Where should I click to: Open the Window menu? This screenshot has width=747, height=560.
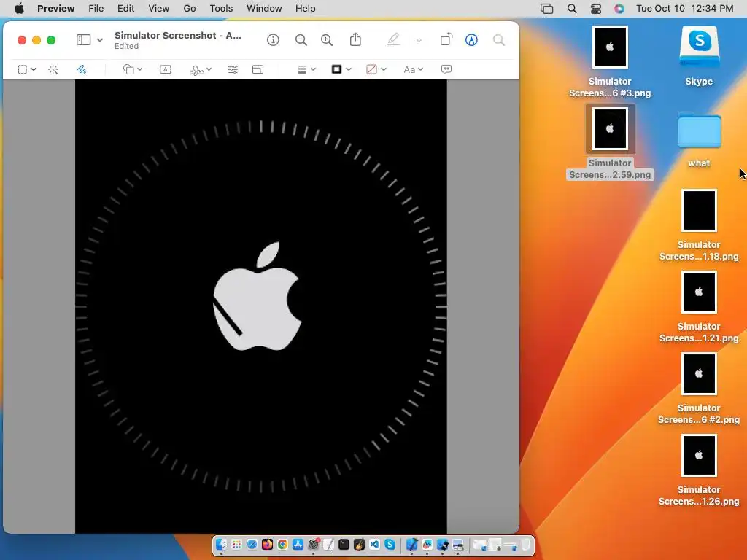tap(264, 9)
